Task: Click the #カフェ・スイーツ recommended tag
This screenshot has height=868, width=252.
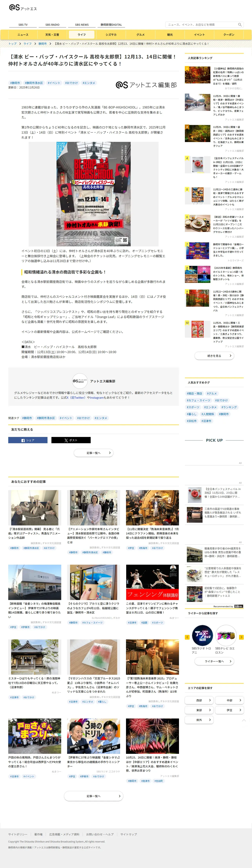Action: pyautogui.click(x=198, y=400)
